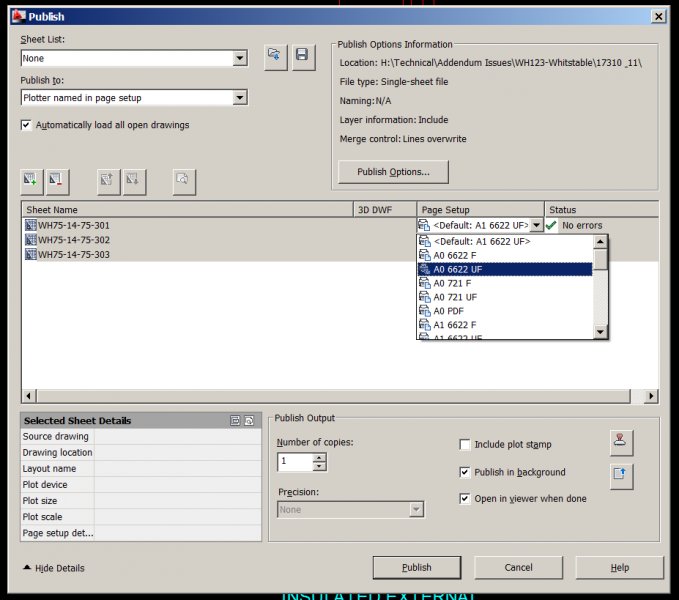Image resolution: width=679 pixels, height=600 pixels.
Task: Click the sheet icon beside WH75-14-75-302
Action: [31, 240]
